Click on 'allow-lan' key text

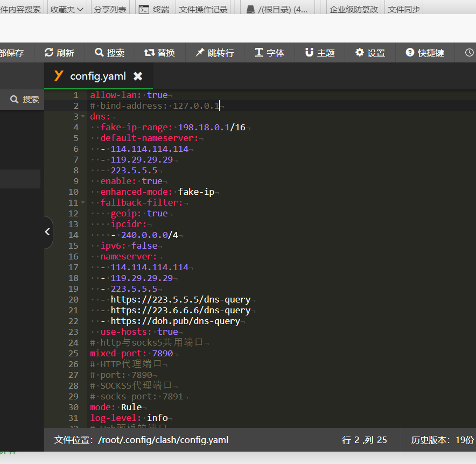pyautogui.click(x=114, y=95)
